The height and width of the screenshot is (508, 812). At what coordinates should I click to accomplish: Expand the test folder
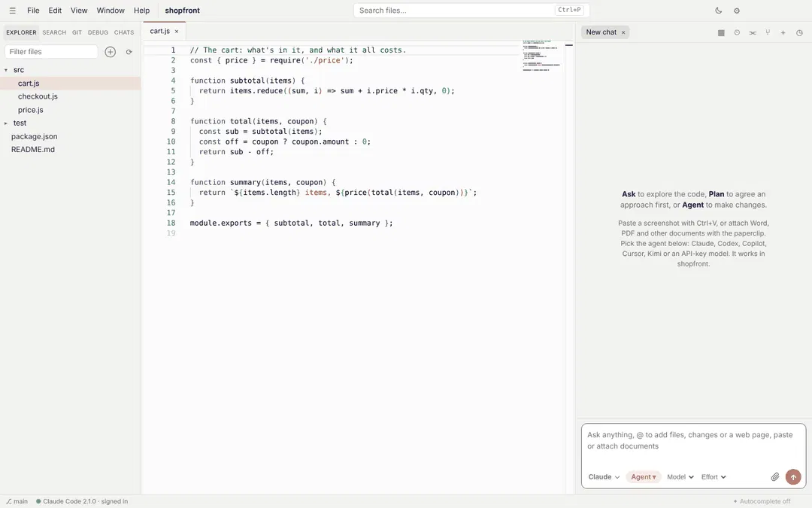click(x=6, y=123)
